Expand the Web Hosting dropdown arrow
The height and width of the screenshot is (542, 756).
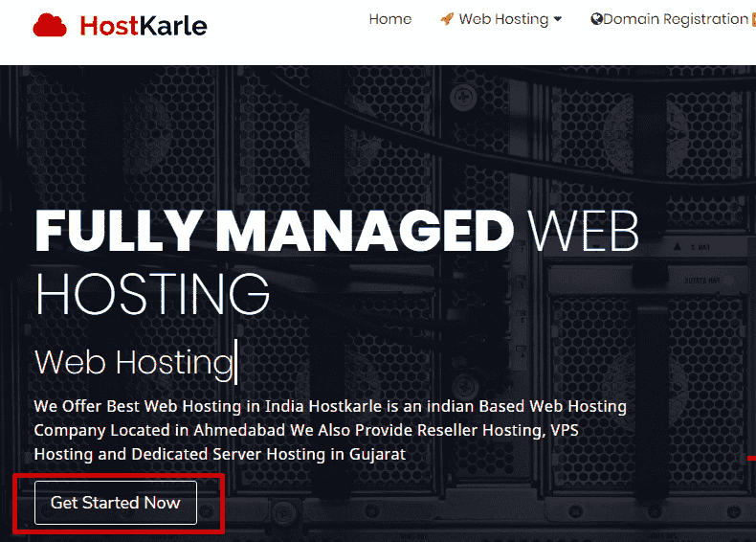pyautogui.click(x=558, y=19)
